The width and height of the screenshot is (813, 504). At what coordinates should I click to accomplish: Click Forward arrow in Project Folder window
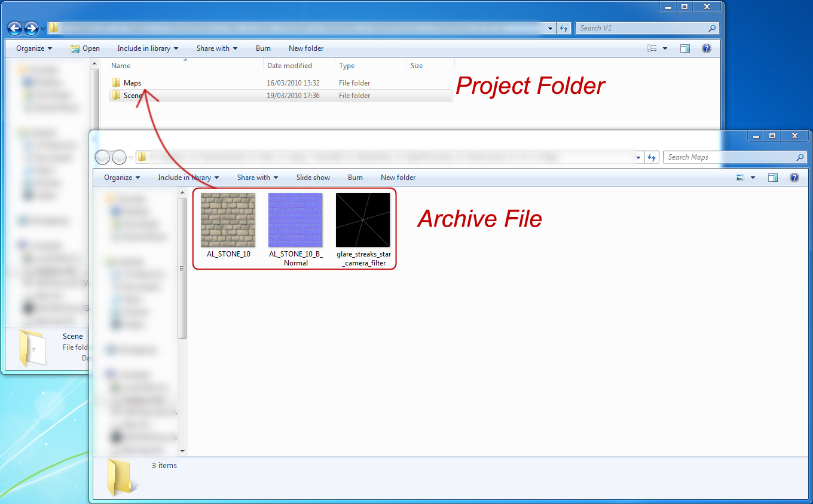coord(32,28)
